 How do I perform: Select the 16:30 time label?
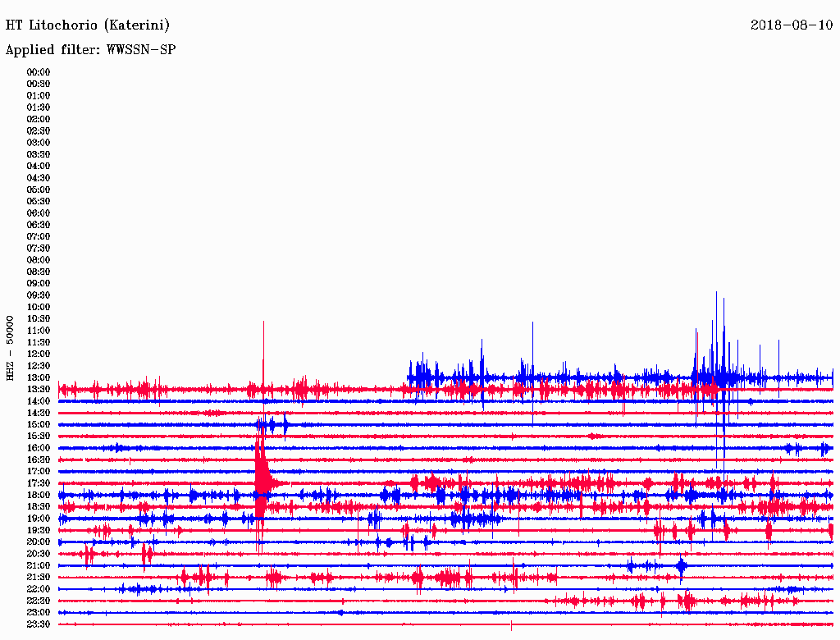pos(39,460)
